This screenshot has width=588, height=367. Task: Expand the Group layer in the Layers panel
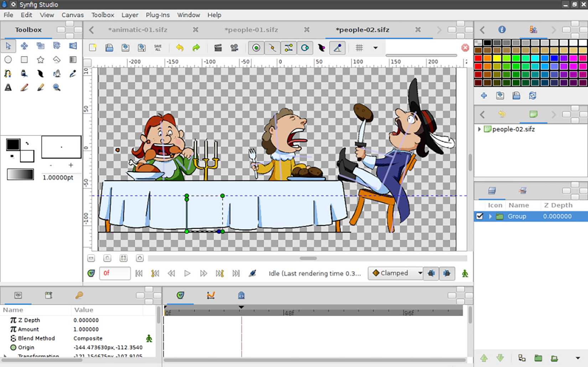(490, 216)
